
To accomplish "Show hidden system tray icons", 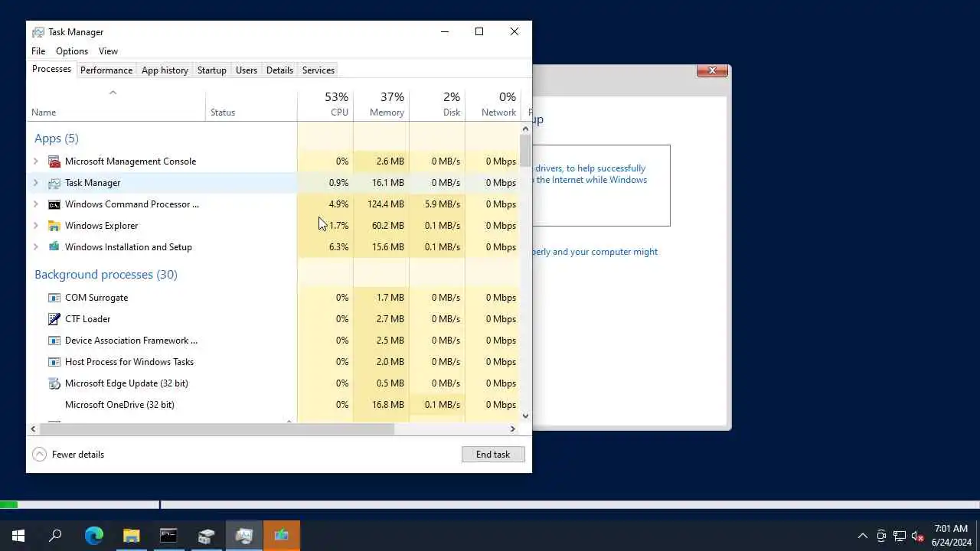I will pos(863,536).
